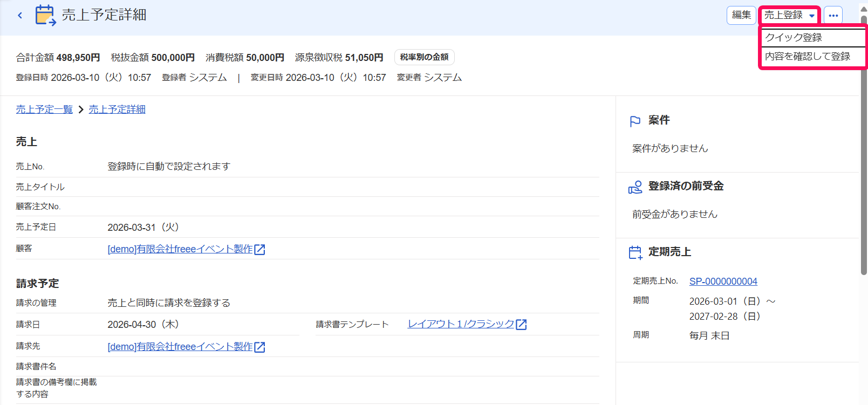Click the 請求書件名 field label
The height and width of the screenshot is (405, 868).
(x=36, y=366)
